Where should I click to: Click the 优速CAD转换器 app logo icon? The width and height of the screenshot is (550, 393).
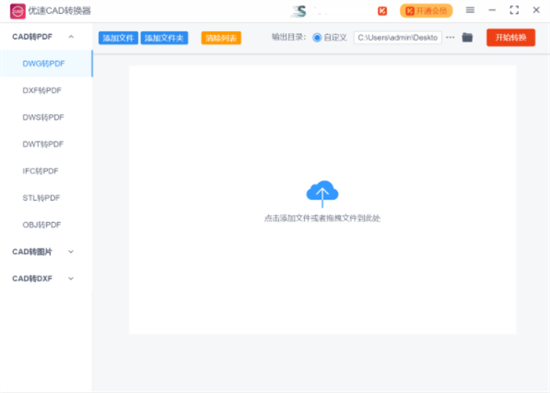click(x=18, y=11)
